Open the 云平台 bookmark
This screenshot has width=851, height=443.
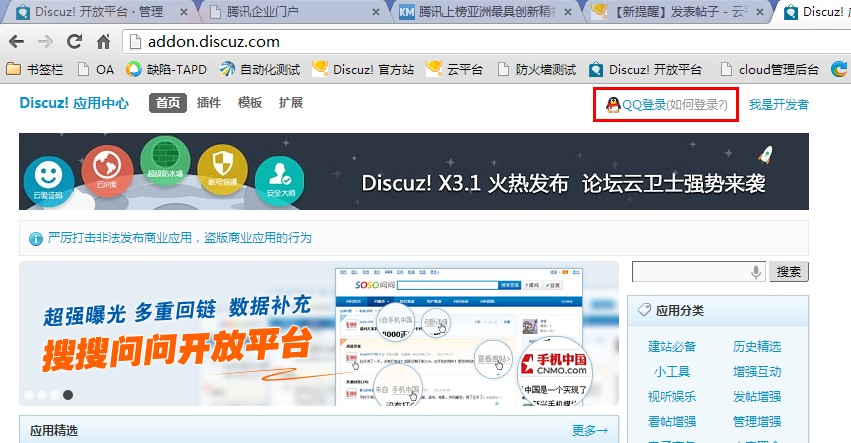[x=454, y=69]
